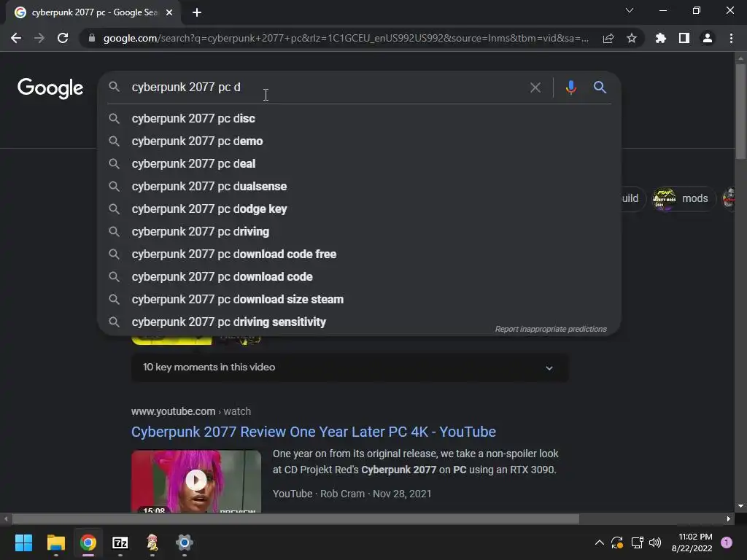
Task: Click into the search input field
Action: 329,87
